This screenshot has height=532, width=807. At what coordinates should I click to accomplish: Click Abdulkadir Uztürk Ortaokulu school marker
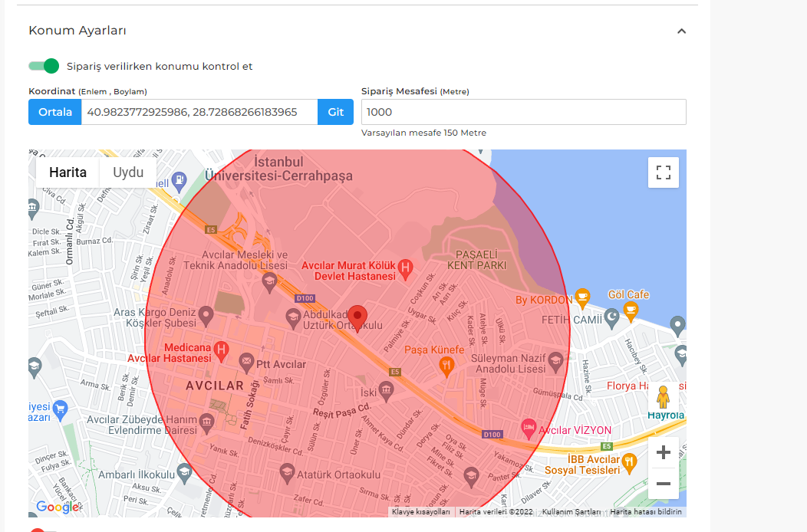point(293,318)
